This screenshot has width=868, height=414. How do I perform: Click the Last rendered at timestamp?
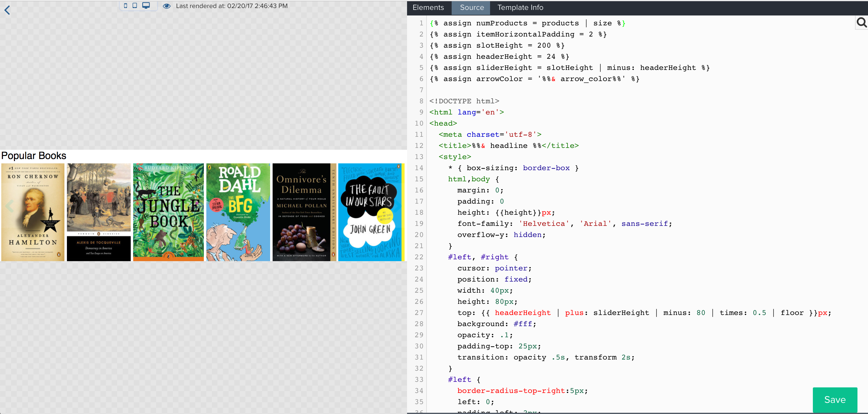pos(232,6)
